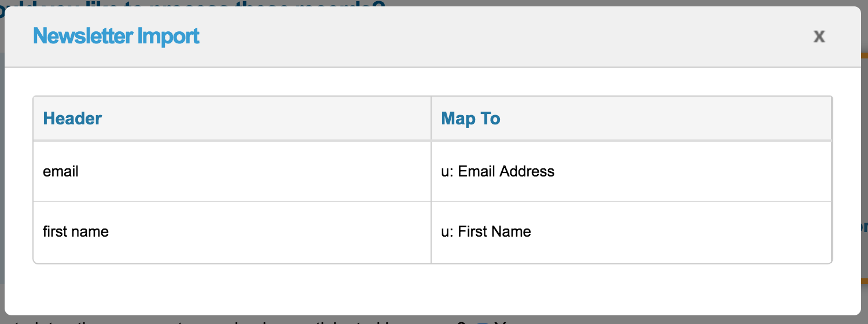The height and width of the screenshot is (324, 868).
Task: Click the orange bar behind dialog's bottom-right edge
Action: click(865, 282)
